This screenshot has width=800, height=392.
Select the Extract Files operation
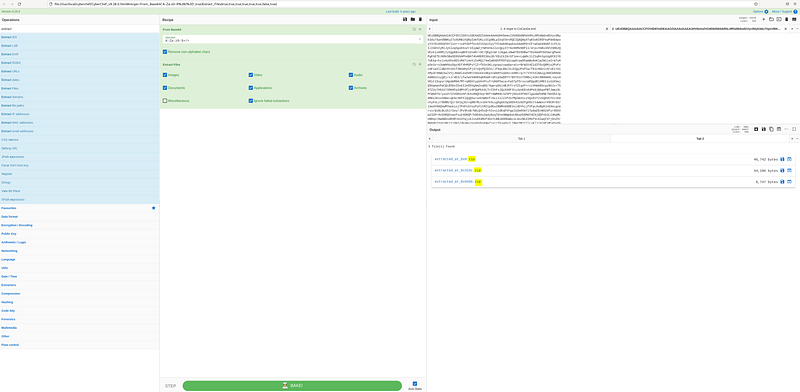[80, 88]
